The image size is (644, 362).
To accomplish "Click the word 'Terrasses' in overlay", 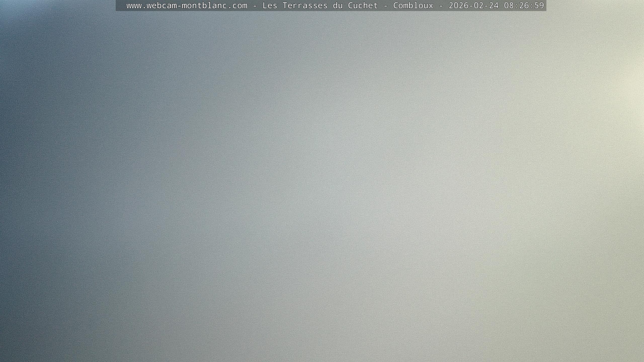I will tap(305, 6).
